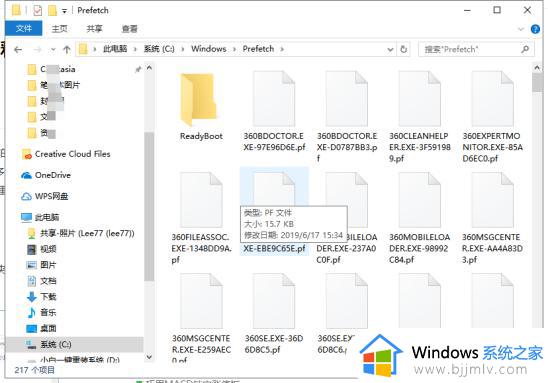
Task: Expand the ribbon with the chevron
Action: point(521,29)
